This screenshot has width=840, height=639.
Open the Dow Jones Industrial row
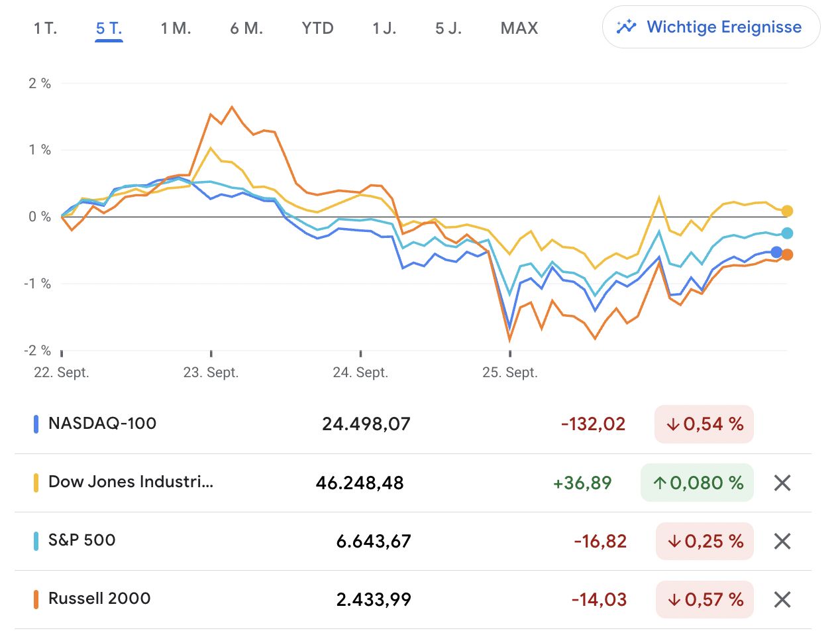tap(131, 483)
